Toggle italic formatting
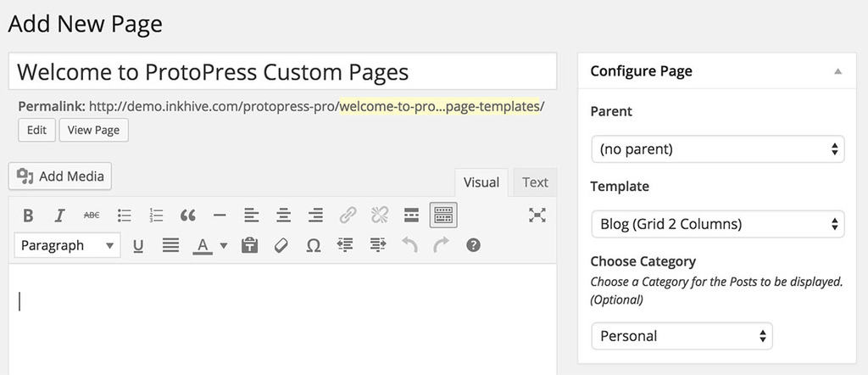The height and width of the screenshot is (375, 868). click(60, 215)
